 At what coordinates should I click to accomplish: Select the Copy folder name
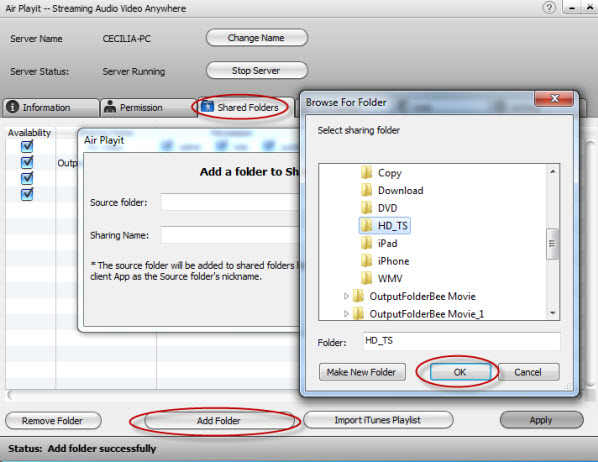pos(389,173)
